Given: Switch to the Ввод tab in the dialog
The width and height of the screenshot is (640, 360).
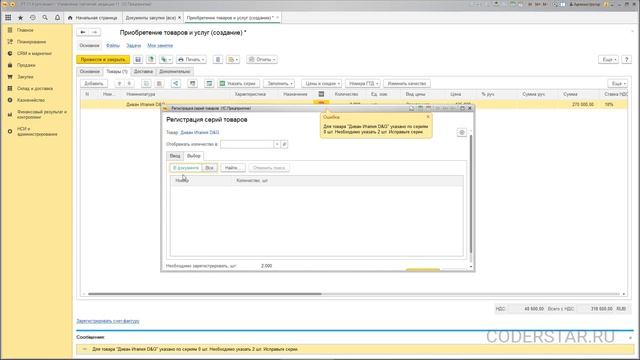Looking at the screenshot, I should [175, 156].
